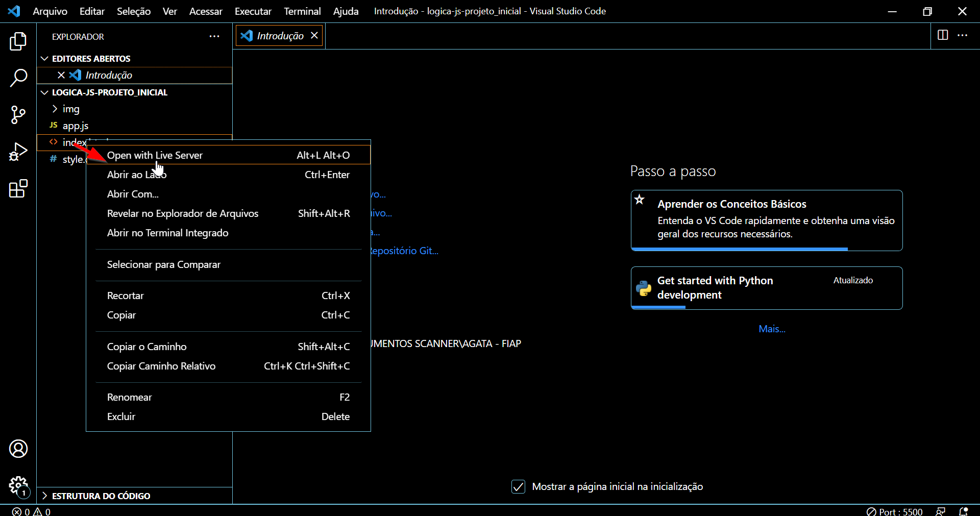
Task: Choose Abrir Com... from context menu
Action: pyautogui.click(x=228, y=194)
